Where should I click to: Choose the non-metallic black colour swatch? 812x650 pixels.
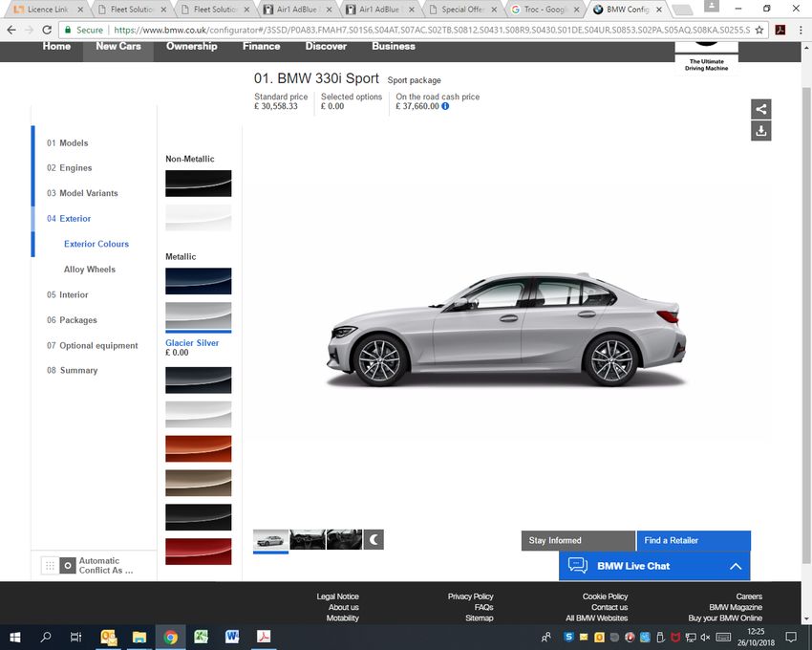[x=199, y=184]
